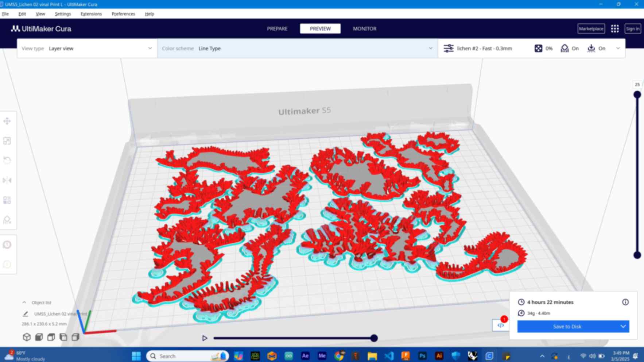Switch to the PREVIEW stage
This screenshot has height=362, width=644.
[320, 28]
